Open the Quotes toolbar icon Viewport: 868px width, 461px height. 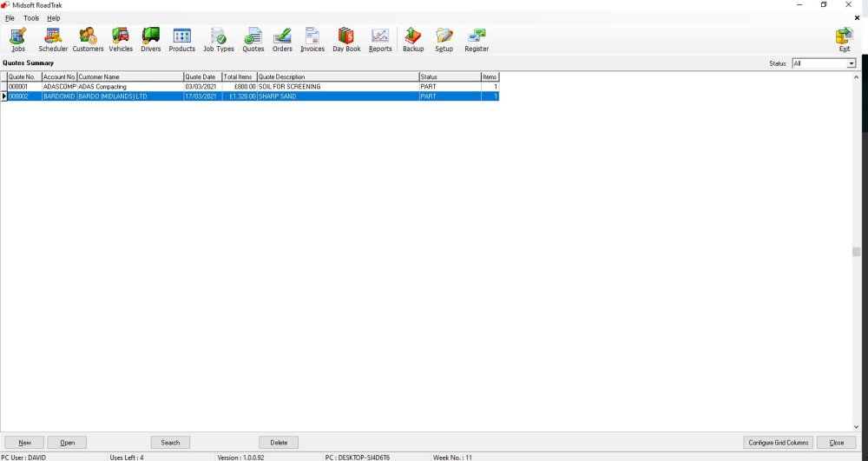click(253, 40)
